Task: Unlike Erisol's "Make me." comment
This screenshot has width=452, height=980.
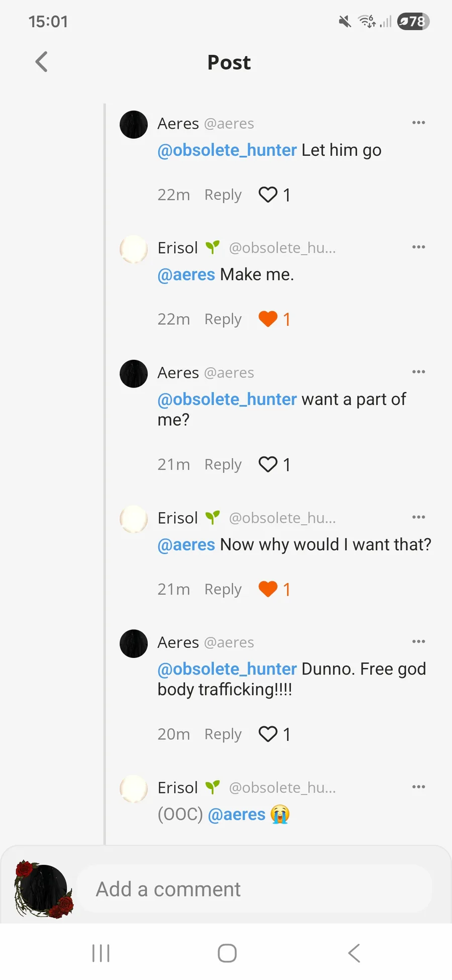Action: 268,319
